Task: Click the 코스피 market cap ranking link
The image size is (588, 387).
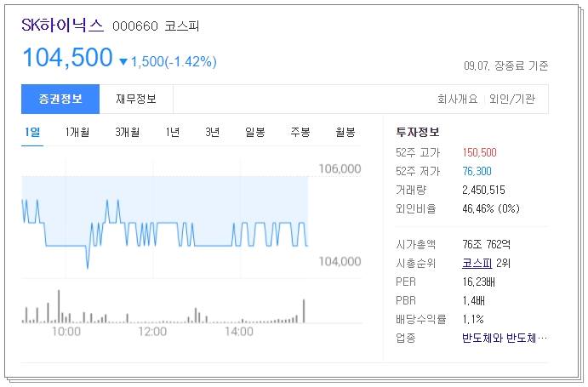Action: click(x=477, y=264)
